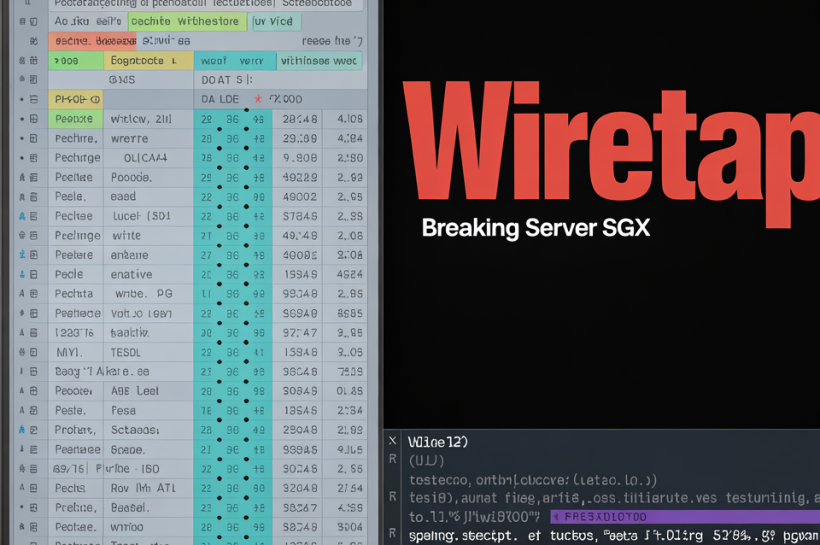820x545 pixels.
Task: Click the 'OLICAA4' cell in Pechtge row
Action: (145, 158)
